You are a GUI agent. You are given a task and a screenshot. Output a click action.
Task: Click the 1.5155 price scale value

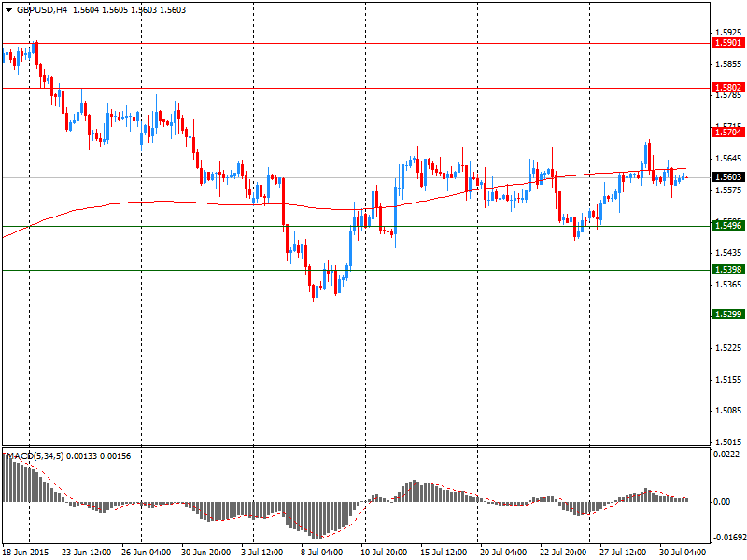pos(729,380)
